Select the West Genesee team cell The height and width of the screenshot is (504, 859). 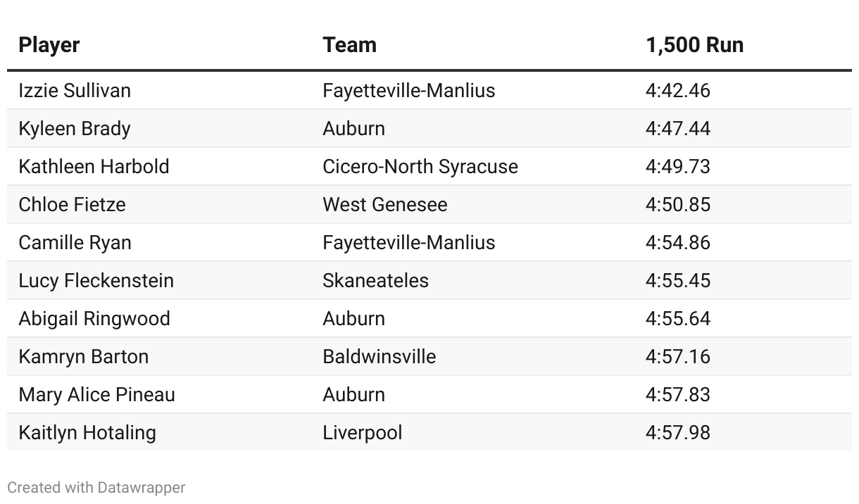[385, 205]
